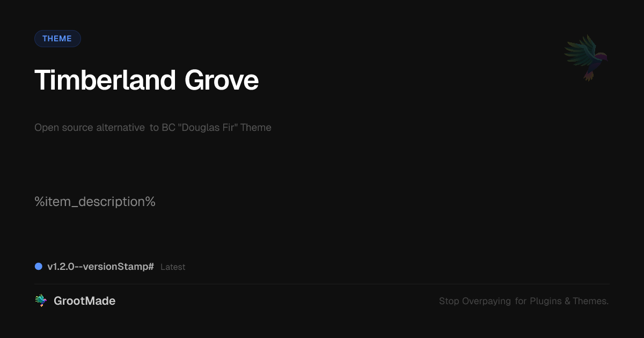
Task: Click the large hummingbird logo top right
Action: click(x=586, y=58)
